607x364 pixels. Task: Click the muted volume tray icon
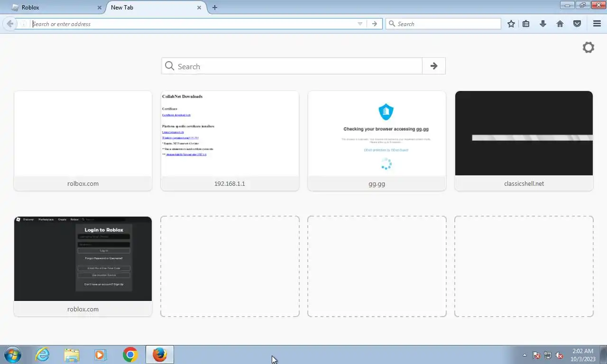559,355
